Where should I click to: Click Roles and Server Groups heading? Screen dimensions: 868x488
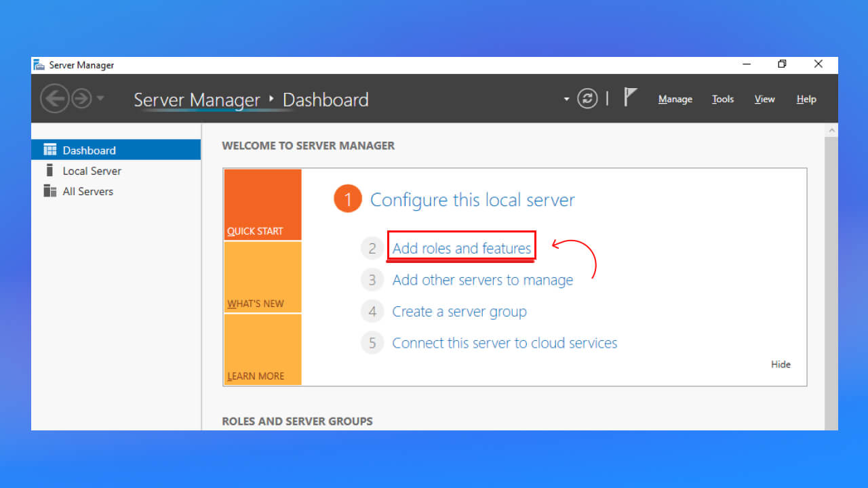pyautogui.click(x=297, y=421)
